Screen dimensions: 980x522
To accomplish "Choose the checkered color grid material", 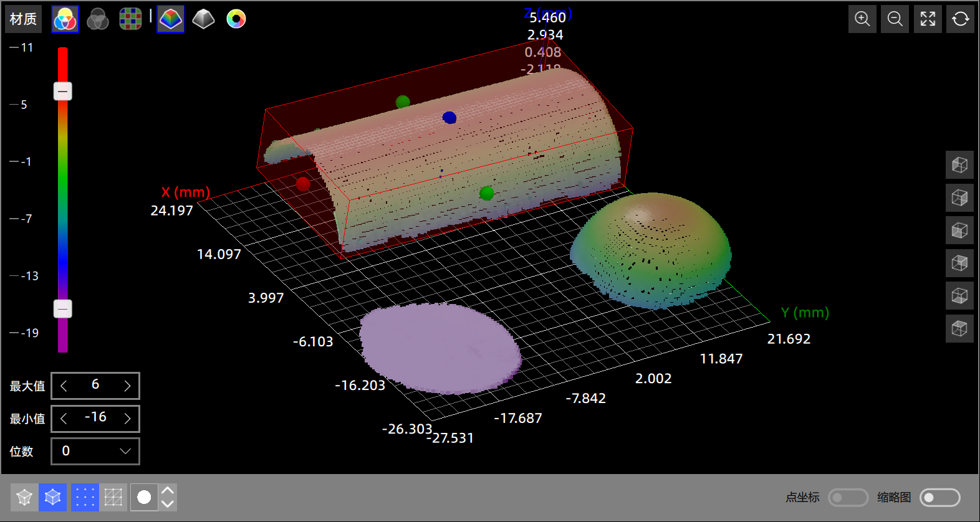I will (130, 19).
